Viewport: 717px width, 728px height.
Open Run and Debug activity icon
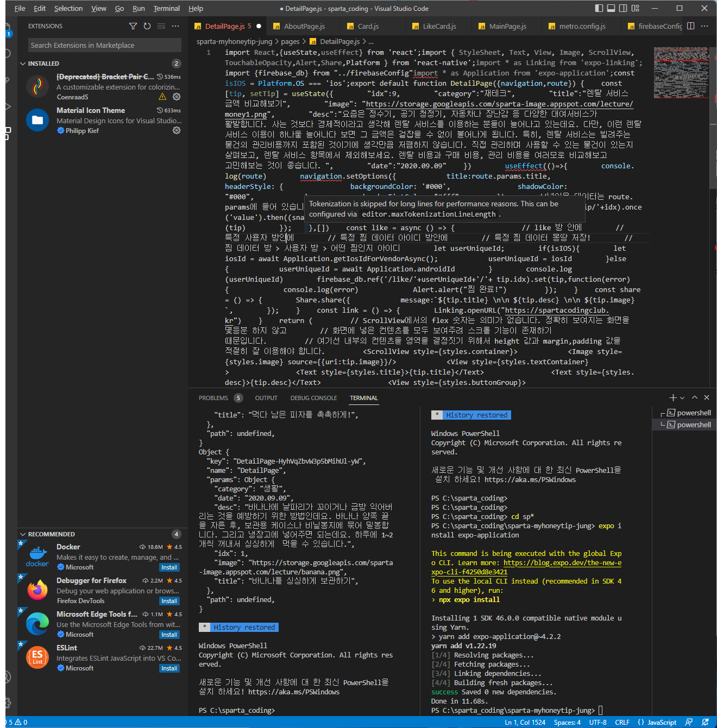8,107
